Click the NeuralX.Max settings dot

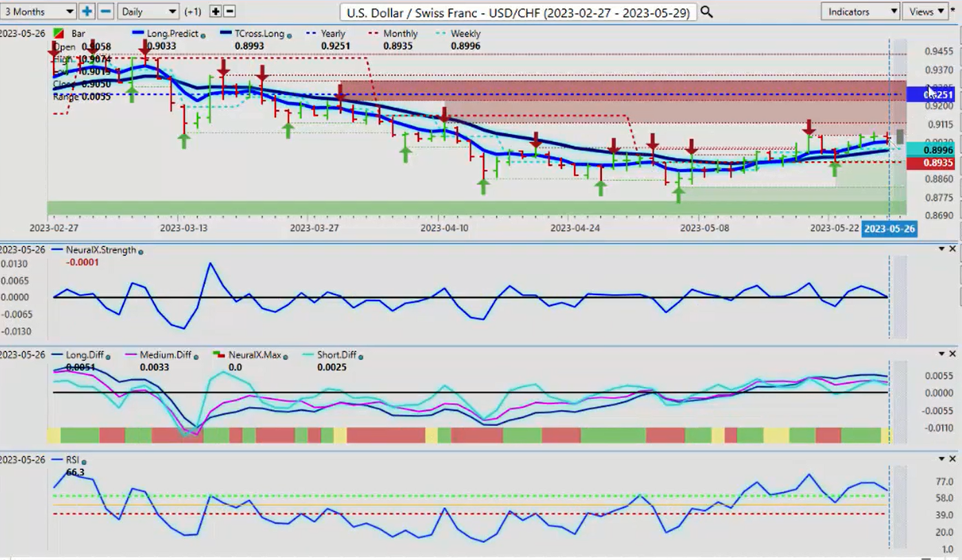click(286, 356)
